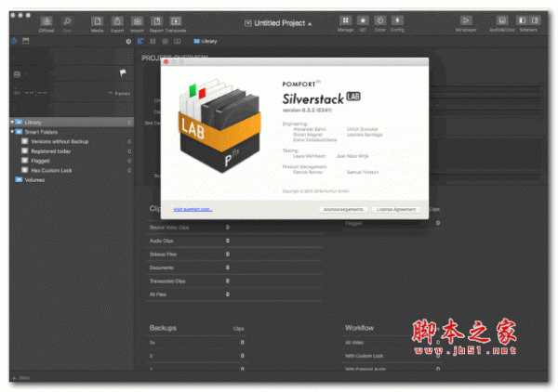
Task: Open the Export toolbar icon
Action: 117,21
